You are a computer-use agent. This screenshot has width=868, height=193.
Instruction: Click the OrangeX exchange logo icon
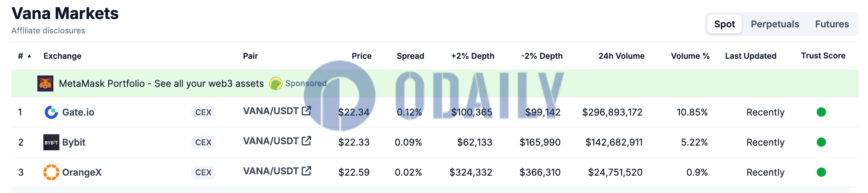click(51, 172)
